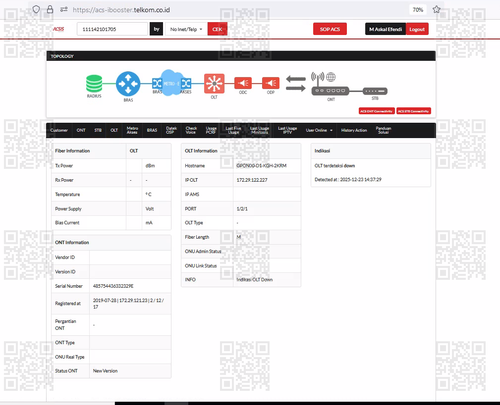Click the SOP ACS button
This screenshot has width=500, height=405.
coord(330,29)
